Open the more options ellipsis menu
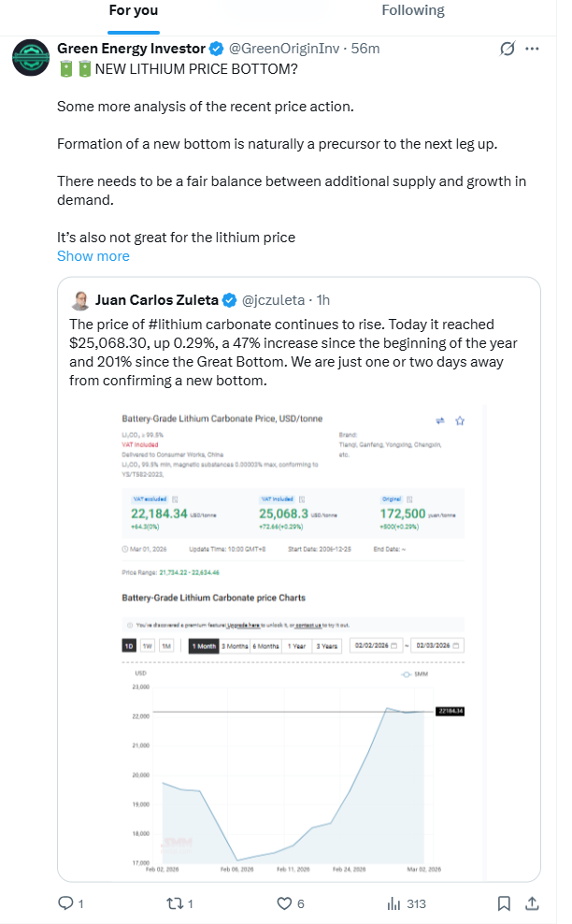The height and width of the screenshot is (924, 572). (533, 49)
